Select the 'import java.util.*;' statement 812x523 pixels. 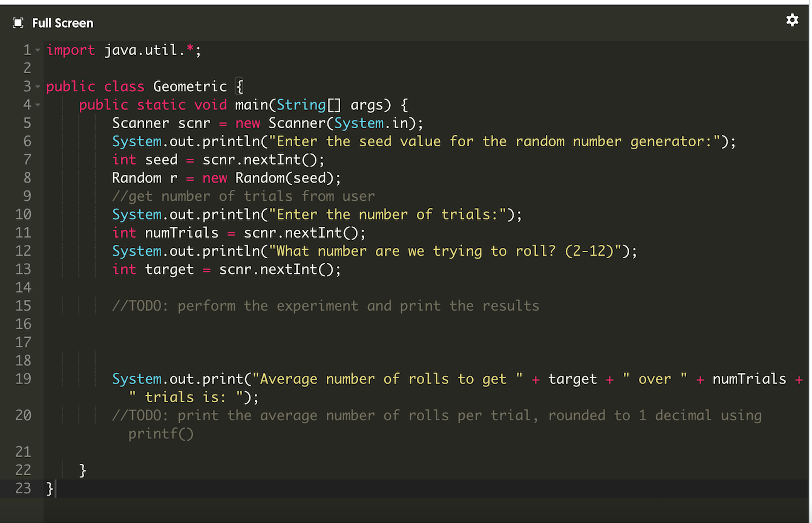tap(123, 50)
